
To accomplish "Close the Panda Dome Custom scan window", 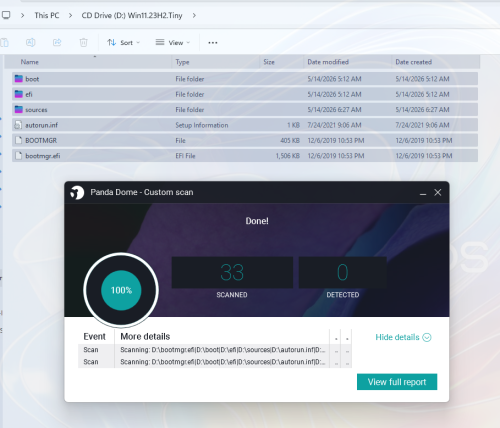I will (x=438, y=192).
